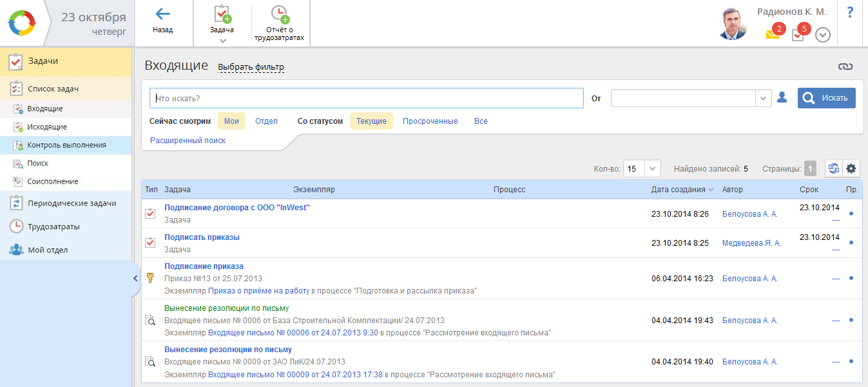This screenshot has height=387, width=868.
Task: Select the 'Просроченные' status filter
Action: click(x=430, y=121)
